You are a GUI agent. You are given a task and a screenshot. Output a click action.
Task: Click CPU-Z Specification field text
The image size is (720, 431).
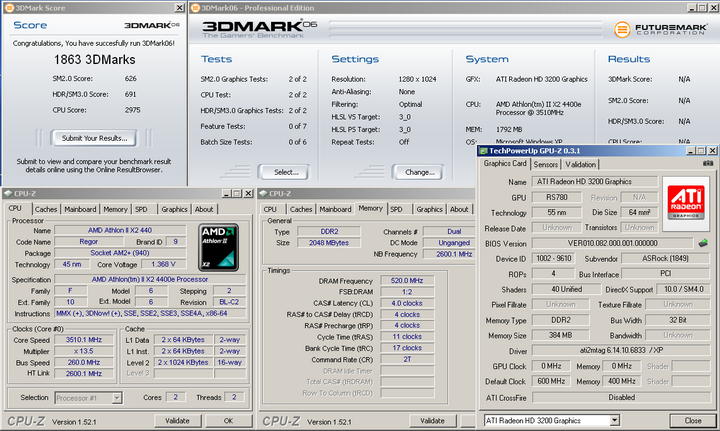click(x=150, y=279)
